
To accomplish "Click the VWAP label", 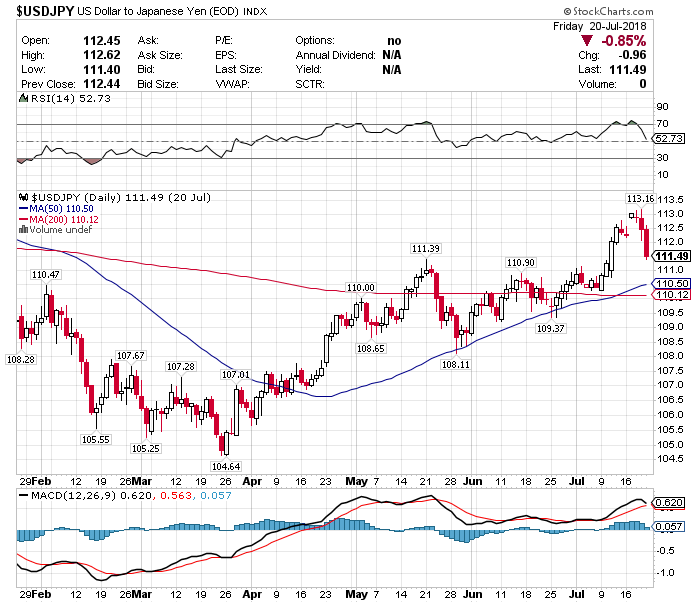I will (232, 84).
